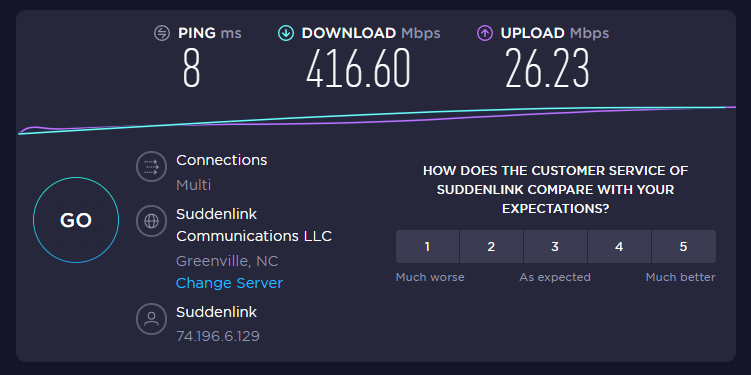The image size is (751, 375).
Task: Open the Change Server link
Action: pyautogui.click(x=229, y=283)
